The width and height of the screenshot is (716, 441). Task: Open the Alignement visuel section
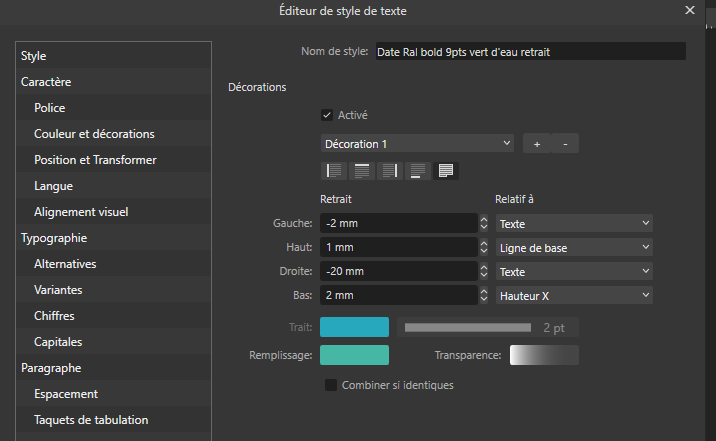click(113, 212)
